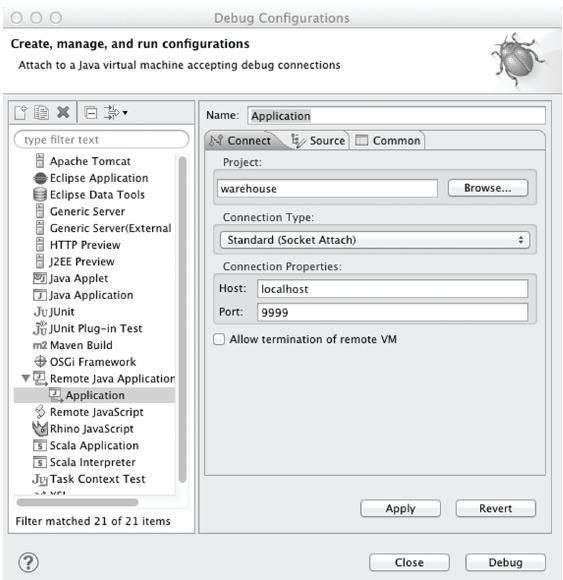Select the Scala Application text label
The image size is (563, 580).
click(94, 445)
